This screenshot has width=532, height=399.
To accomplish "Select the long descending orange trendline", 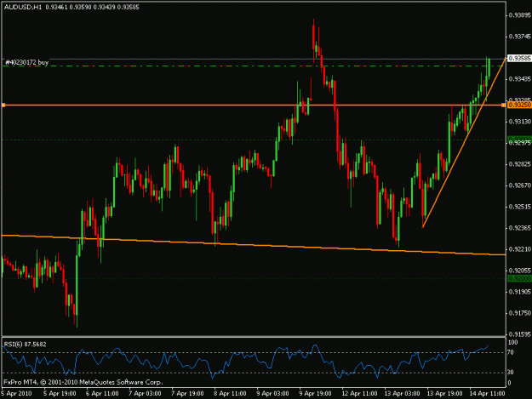I will click(x=253, y=245).
